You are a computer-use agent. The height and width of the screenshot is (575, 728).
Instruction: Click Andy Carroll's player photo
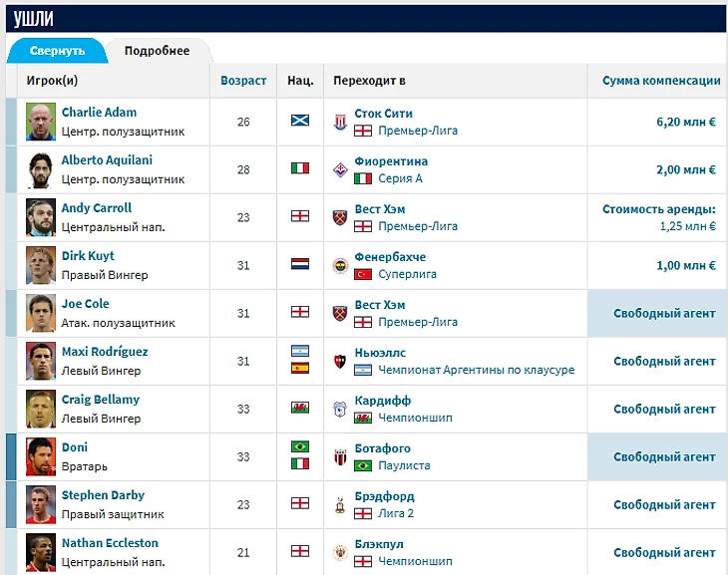[40, 217]
